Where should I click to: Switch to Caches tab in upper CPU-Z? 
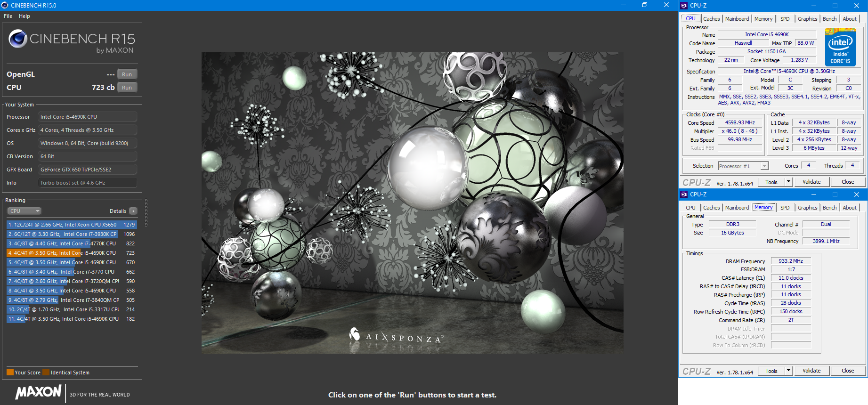[711, 19]
